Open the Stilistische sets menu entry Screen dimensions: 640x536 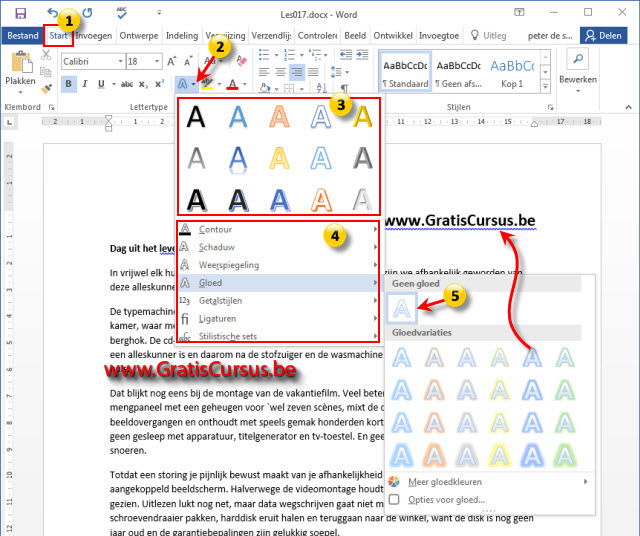(x=278, y=336)
